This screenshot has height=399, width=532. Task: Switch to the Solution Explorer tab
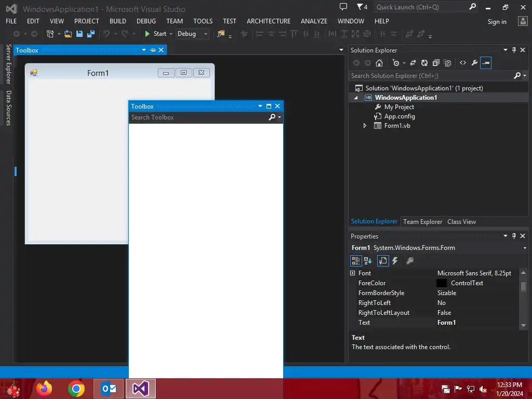tap(374, 221)
